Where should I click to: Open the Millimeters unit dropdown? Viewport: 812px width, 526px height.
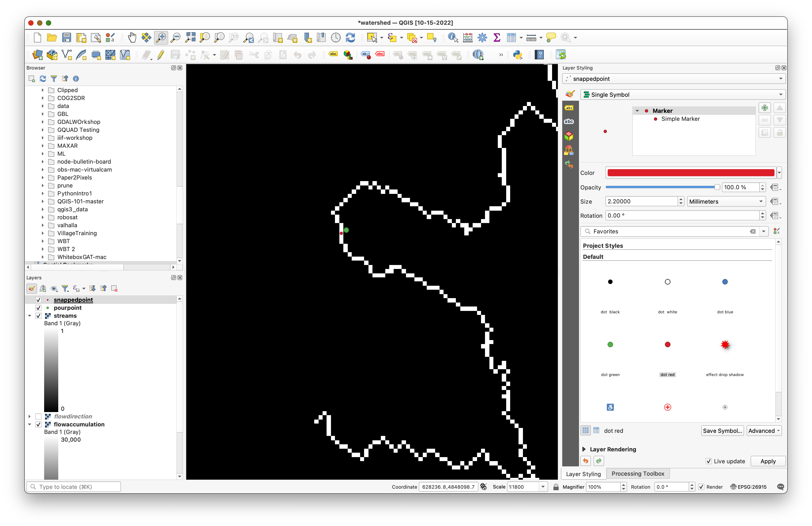tap(726, 201)
